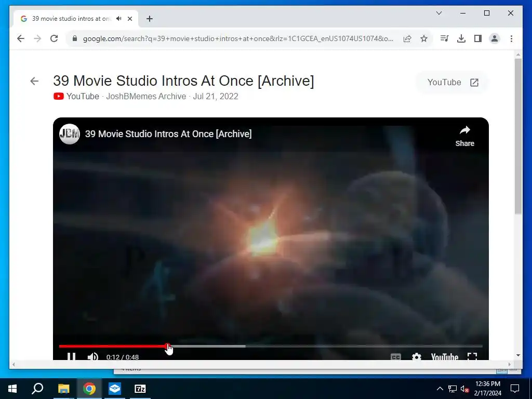Click the vertical scrollbar thumb

[x=518, y=136]
